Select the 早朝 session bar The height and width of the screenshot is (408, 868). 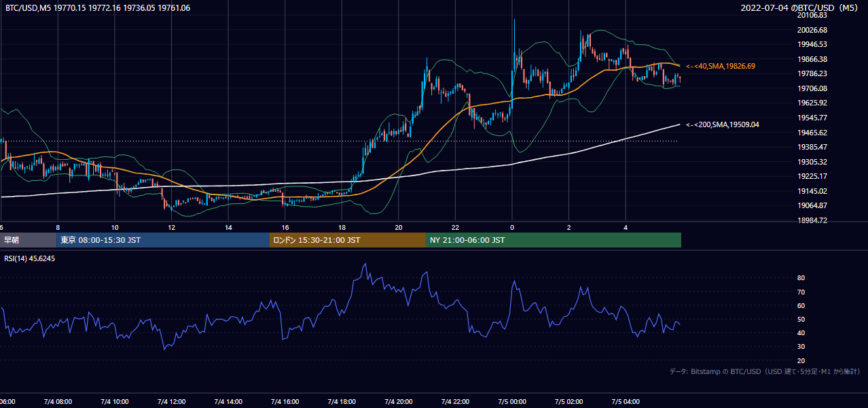pyautogui.click(x=28, y=240)
